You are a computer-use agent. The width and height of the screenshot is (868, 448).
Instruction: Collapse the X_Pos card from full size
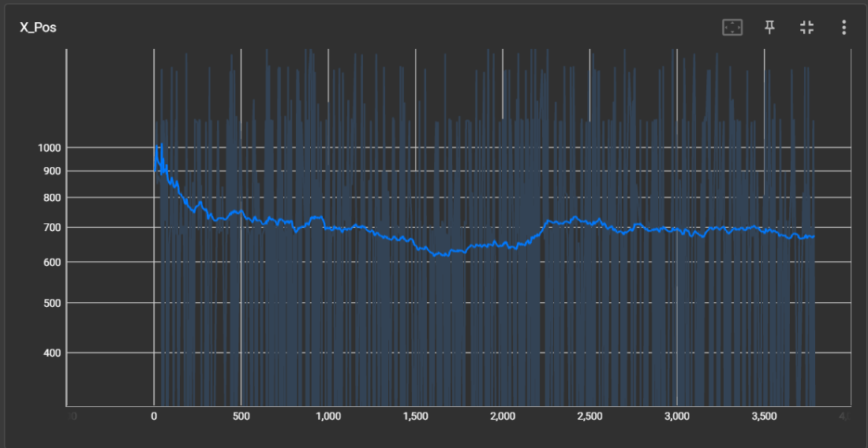(x=806, y=28)
